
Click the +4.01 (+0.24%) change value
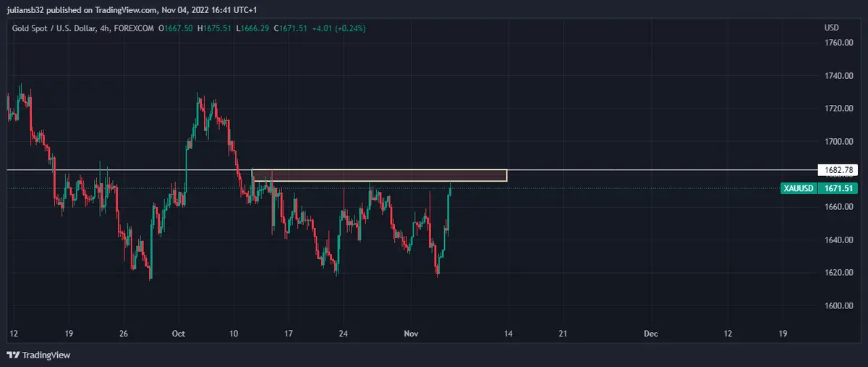coord(340,28)
